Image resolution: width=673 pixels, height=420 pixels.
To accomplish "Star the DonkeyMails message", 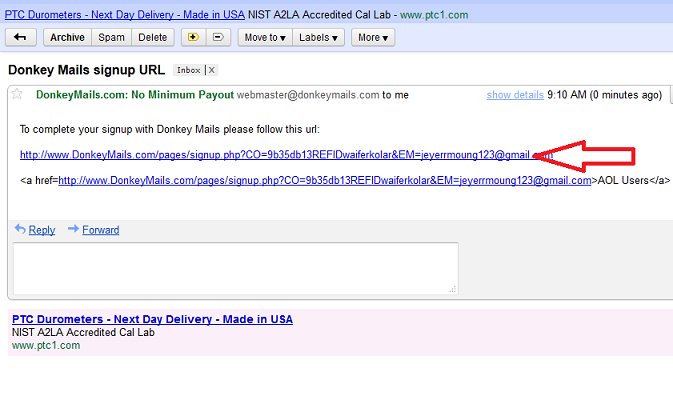I will (x=17, y=94).
